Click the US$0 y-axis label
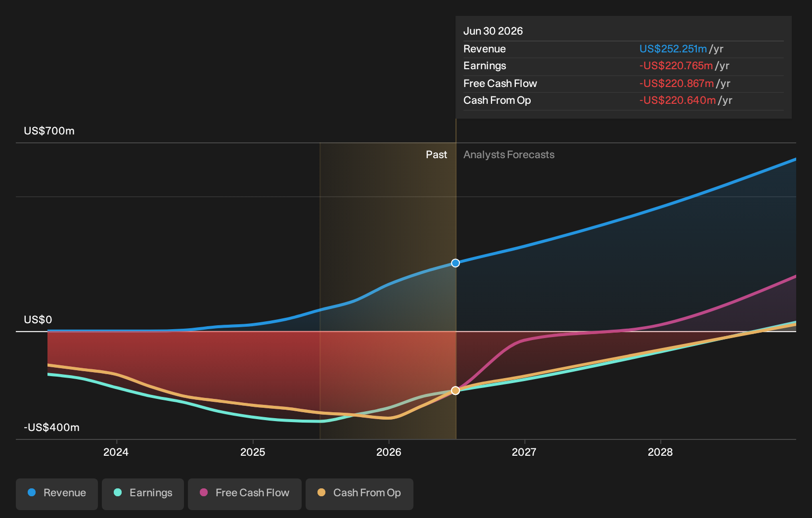This screenshot has height=518, width=812. (x=38, y=320)
